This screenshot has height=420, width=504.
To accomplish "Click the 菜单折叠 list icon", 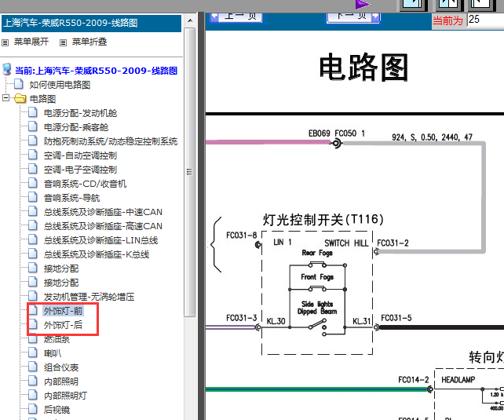I will click(x=64, y=42).
